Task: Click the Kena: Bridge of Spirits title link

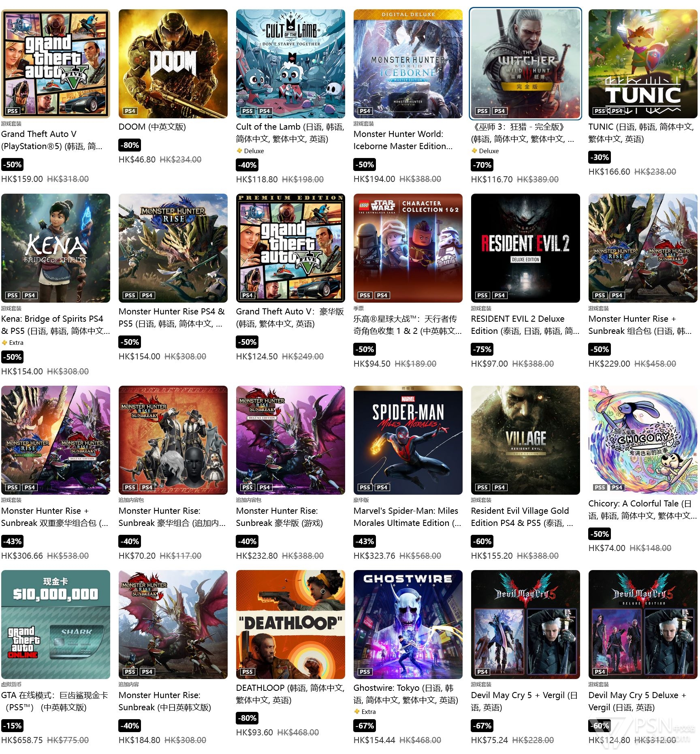Action: [55, 325]
